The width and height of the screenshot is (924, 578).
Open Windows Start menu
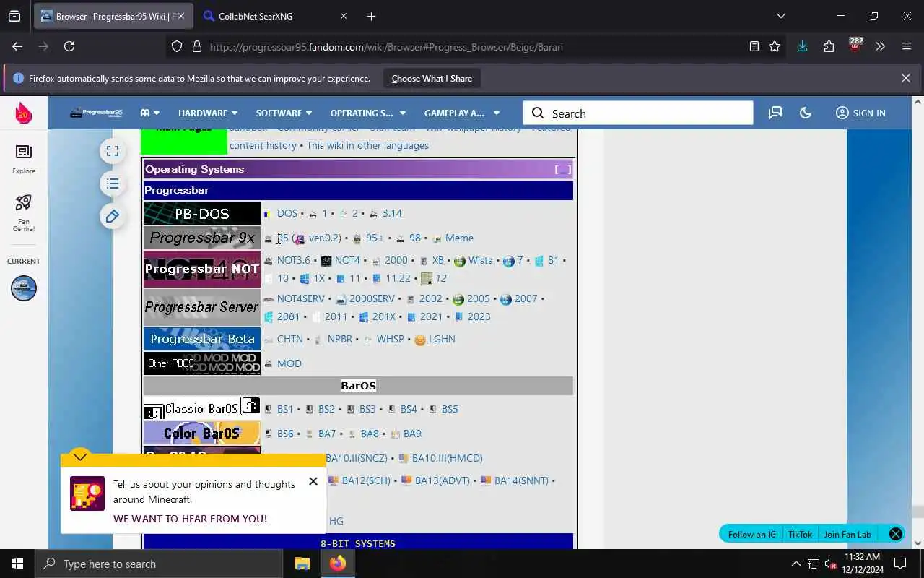(x=17, y=564)
